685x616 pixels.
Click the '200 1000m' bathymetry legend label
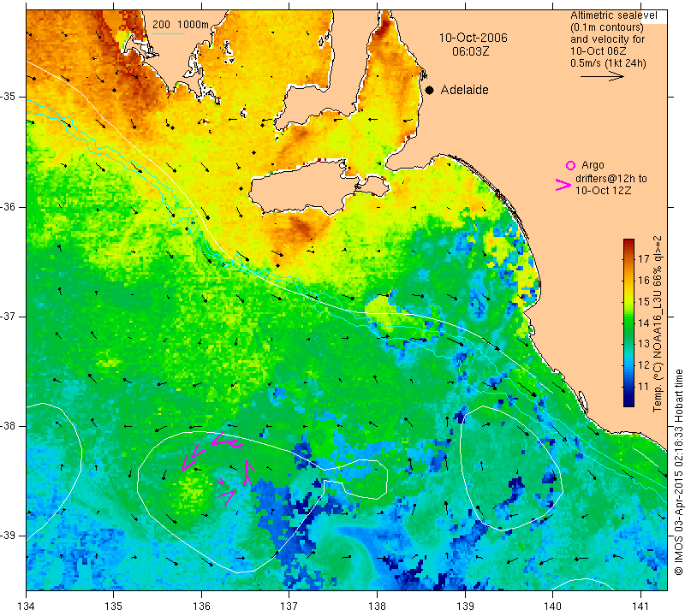(x=181, y=25)
